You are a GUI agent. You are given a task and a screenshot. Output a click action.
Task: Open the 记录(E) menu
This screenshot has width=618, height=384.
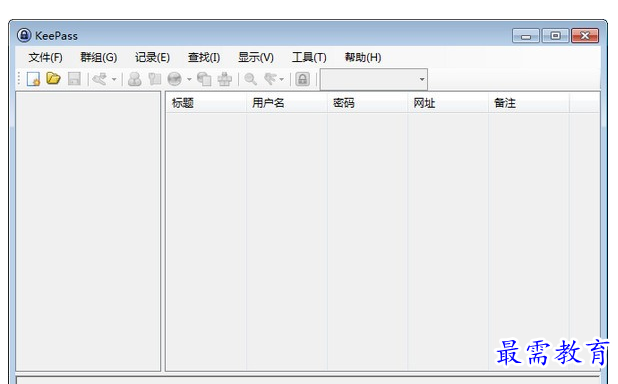152,58
